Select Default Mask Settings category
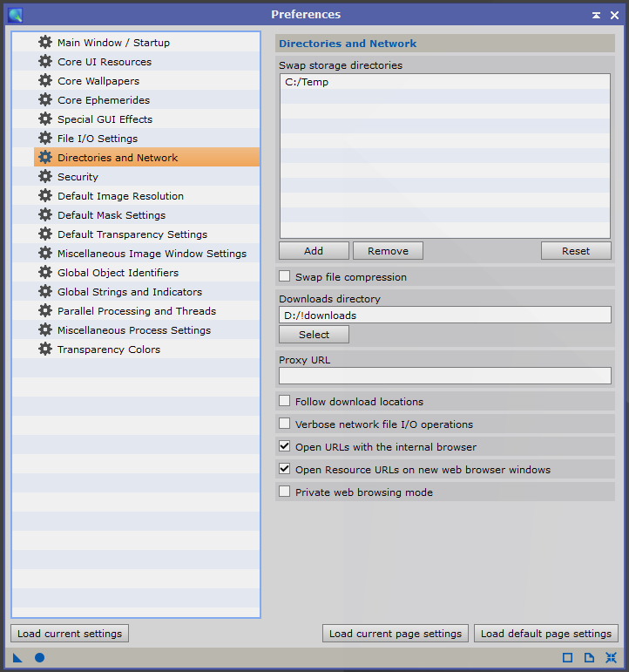This screenshot has height=672, width=629. (x=111, y=215)
